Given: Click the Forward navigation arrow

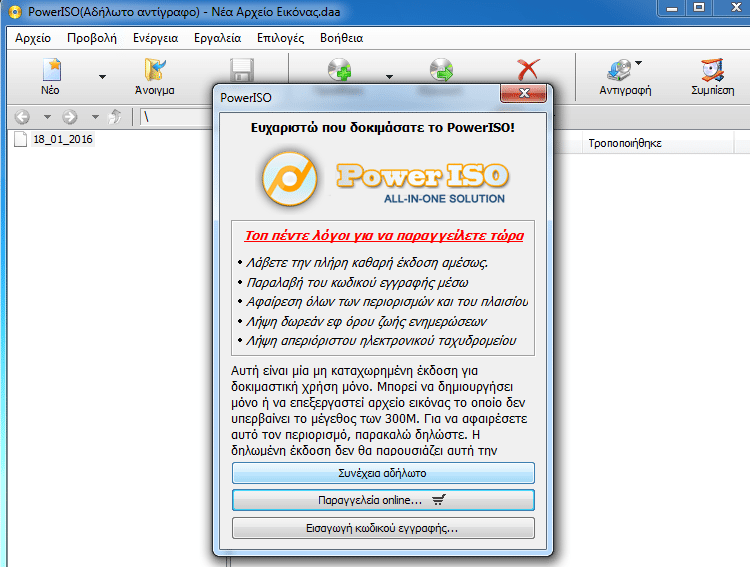Looking at the screenshot, I should coord(70,117).
